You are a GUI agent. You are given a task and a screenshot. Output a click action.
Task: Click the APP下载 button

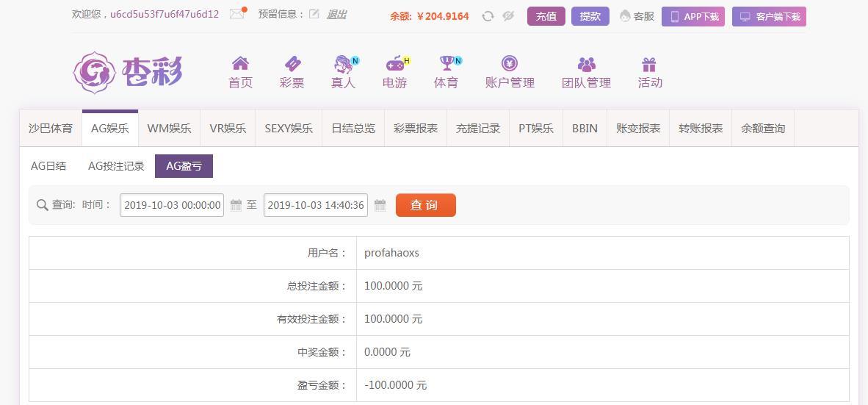tap(693, 17)
